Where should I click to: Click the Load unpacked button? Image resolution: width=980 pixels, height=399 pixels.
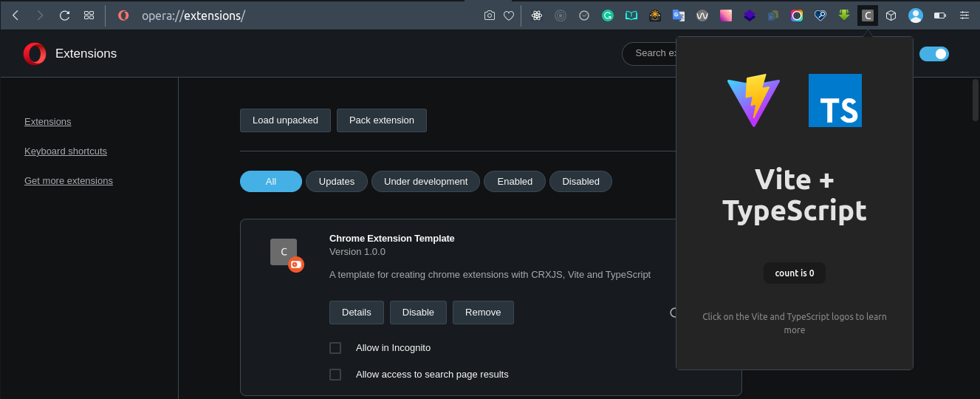[285, 120]
